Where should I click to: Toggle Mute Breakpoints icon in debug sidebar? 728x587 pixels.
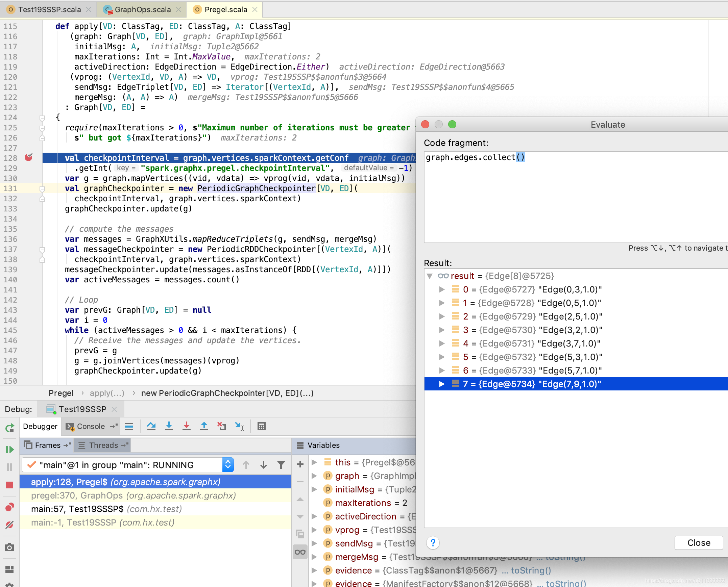[x=9, y=525]
